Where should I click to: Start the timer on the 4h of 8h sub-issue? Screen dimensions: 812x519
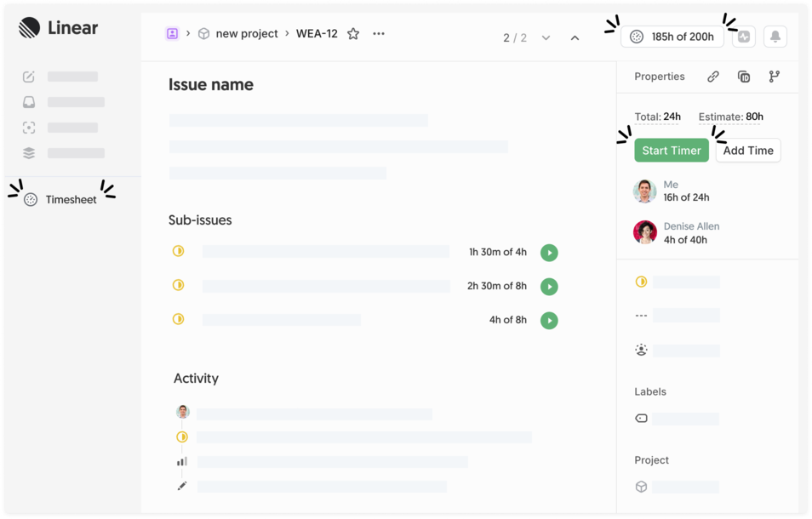549,320
